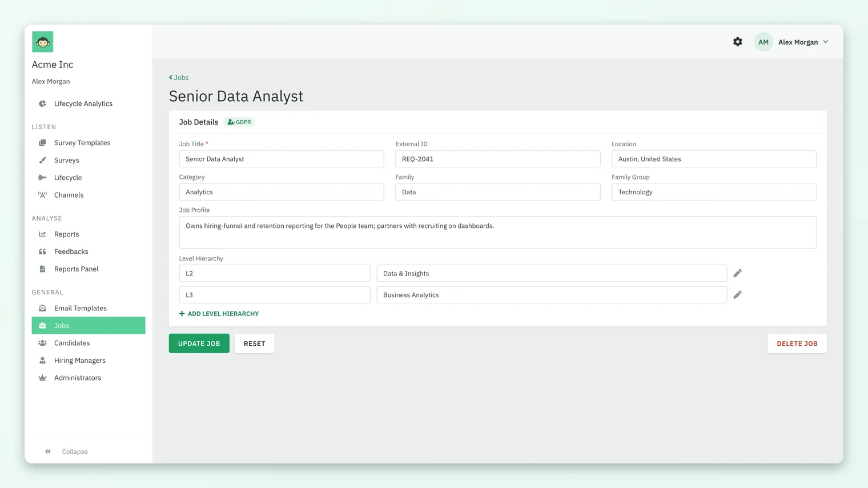The height and width of the screenshot is (488, 868).
Task: Edit the L3 Business Analytics hierarchy row
Action: point(737,295)
